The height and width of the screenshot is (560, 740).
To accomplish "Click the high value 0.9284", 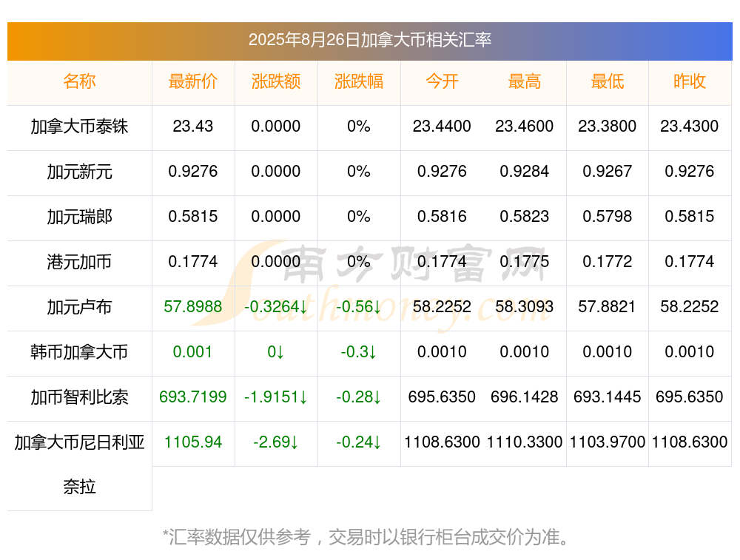I will [525, 172].
